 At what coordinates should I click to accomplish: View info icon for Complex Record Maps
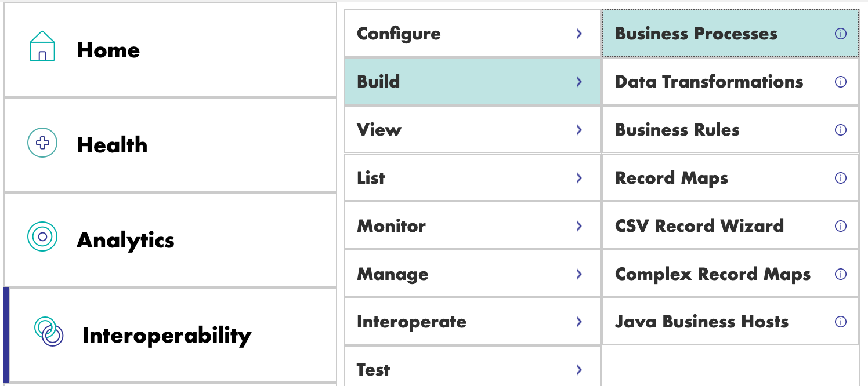pyautogui.click(x=840, y=274)
